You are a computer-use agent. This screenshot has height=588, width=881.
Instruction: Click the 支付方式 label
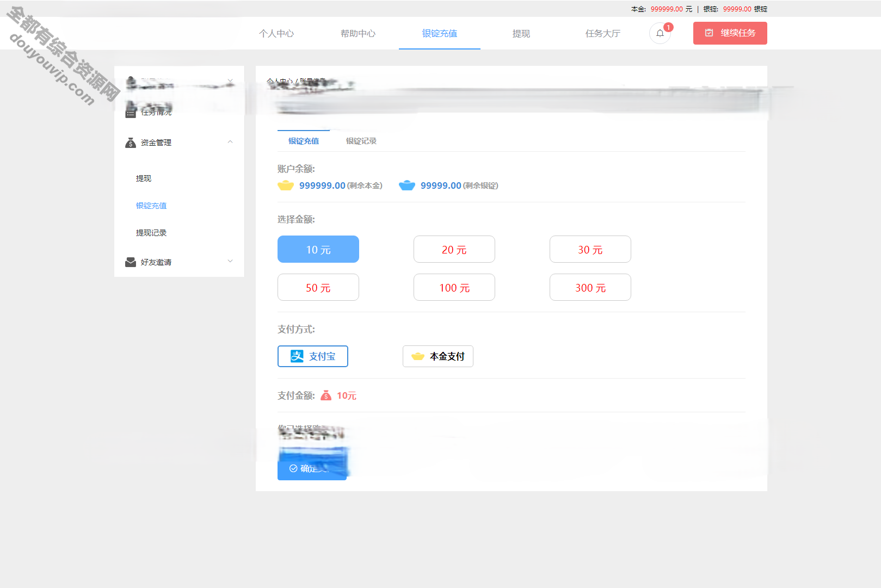296,329
